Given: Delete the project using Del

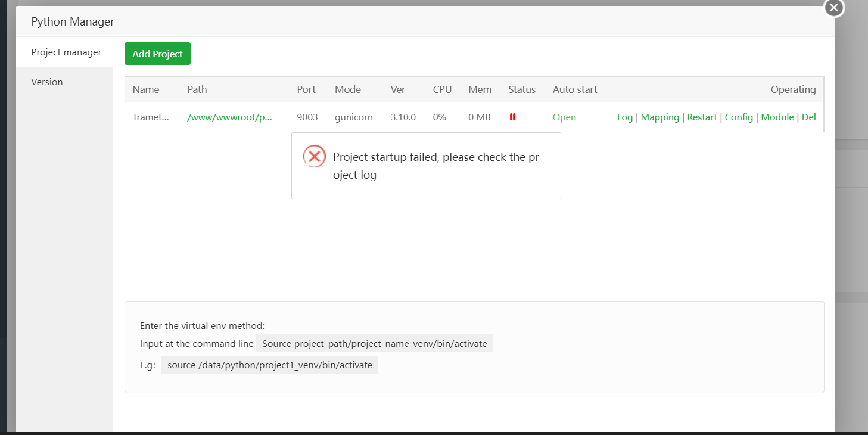Looking at the screenshot, I should coord(808,117).
